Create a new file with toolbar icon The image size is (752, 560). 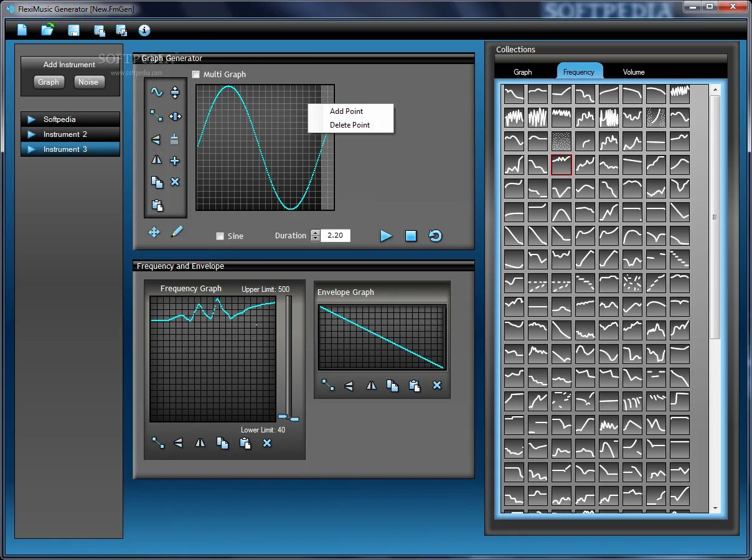[x=22, y=30]
